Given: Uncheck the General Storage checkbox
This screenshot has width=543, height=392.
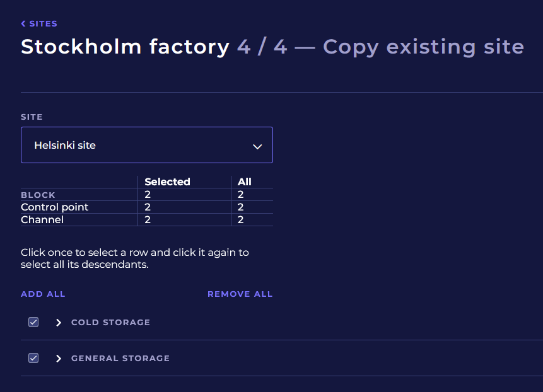Looking at the screenshot, I should (33, 358).
